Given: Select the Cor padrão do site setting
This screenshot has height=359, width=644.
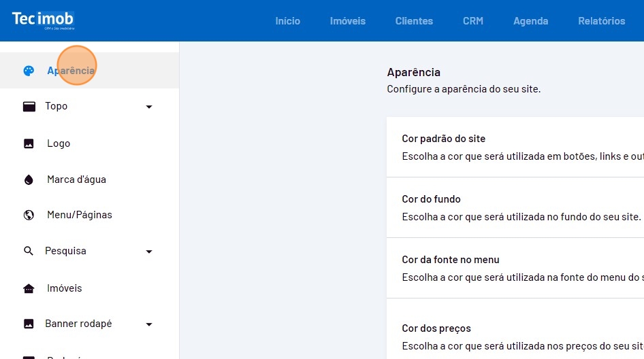Looking at the screenshot, I should 515,147.
